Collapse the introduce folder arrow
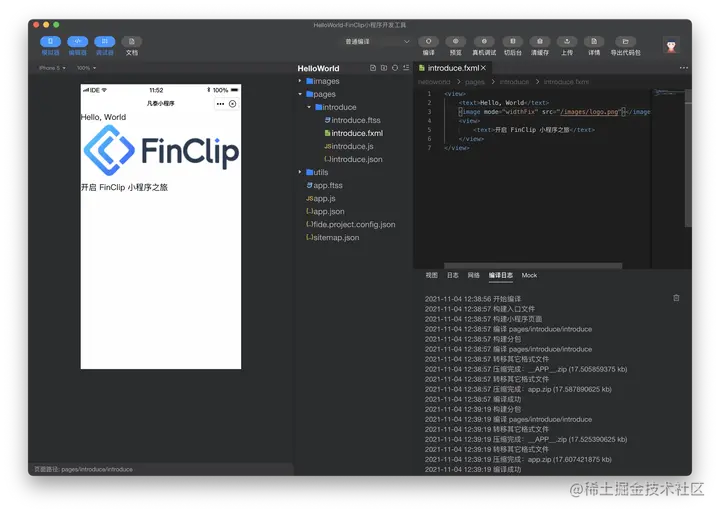 click(309, 107)
